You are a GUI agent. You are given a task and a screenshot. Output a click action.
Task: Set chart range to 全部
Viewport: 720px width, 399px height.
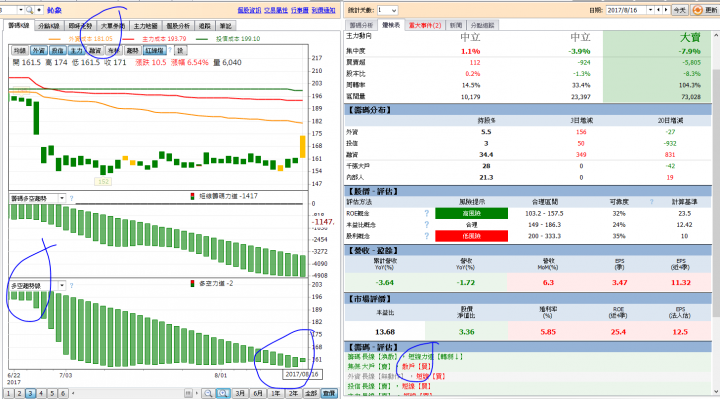coord(311,393)
